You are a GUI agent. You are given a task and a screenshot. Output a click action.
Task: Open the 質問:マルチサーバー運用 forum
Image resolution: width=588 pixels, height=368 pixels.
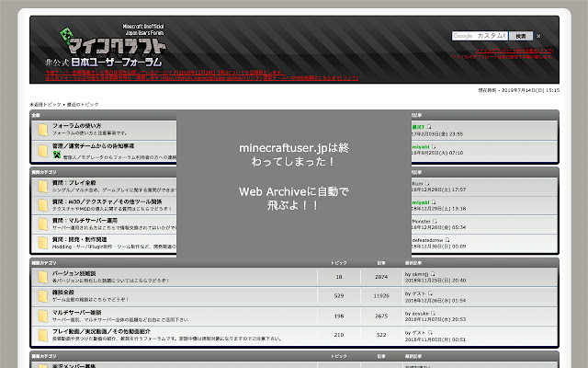(x=85, y=221)
